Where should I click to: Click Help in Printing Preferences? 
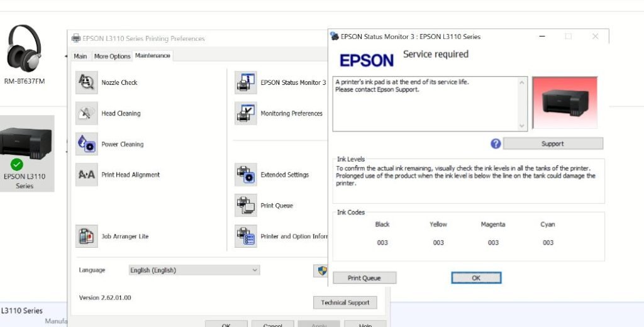point(365,324)
